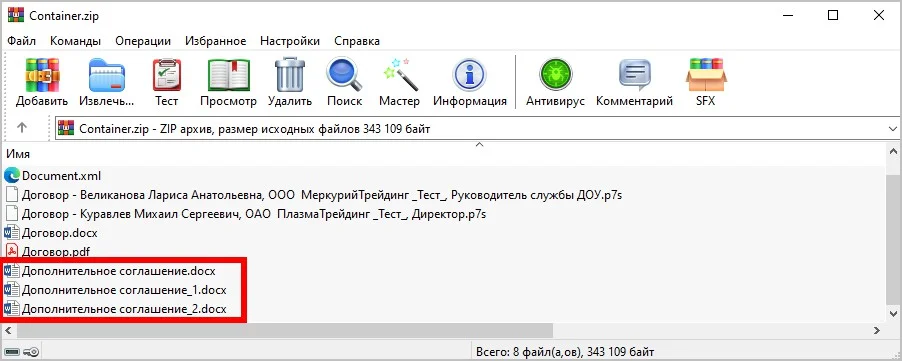Expand the archive path dropdown arrow

click(x=893, y=128)
